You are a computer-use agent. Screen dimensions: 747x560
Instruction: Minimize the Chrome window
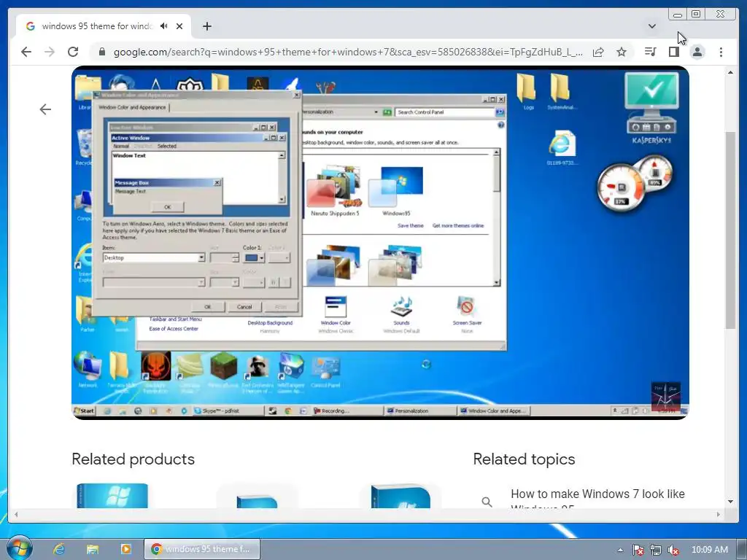(678, 14)
